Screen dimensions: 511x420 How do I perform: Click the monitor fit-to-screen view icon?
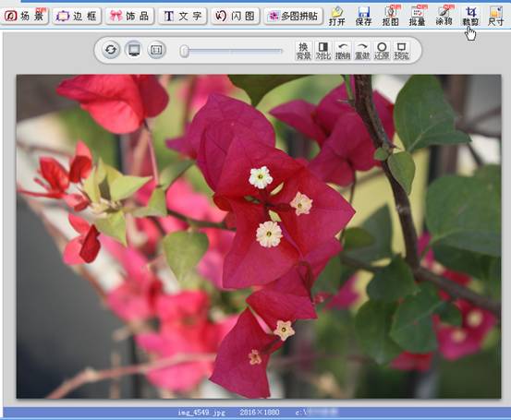[134, 50]
